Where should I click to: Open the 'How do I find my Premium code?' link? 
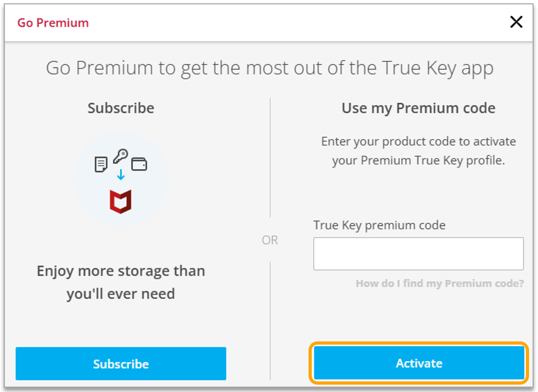tap(439, 283)
